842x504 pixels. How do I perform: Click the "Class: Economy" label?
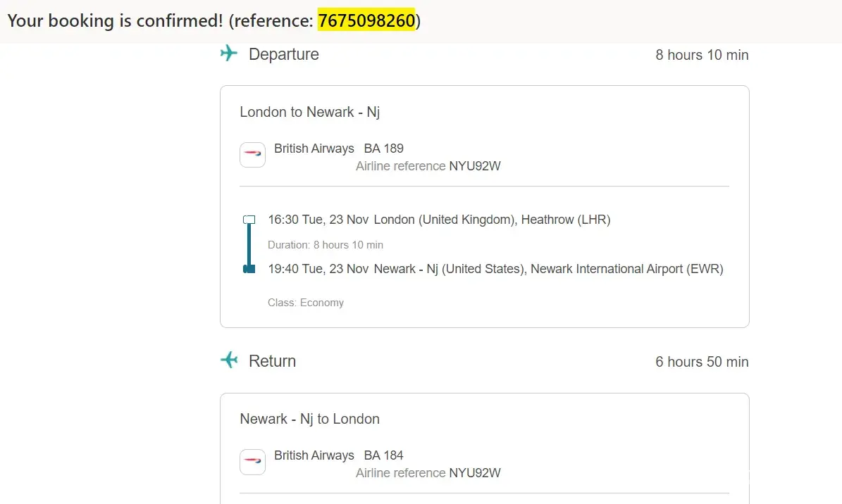pyautogui.click(x=306, y=303)
